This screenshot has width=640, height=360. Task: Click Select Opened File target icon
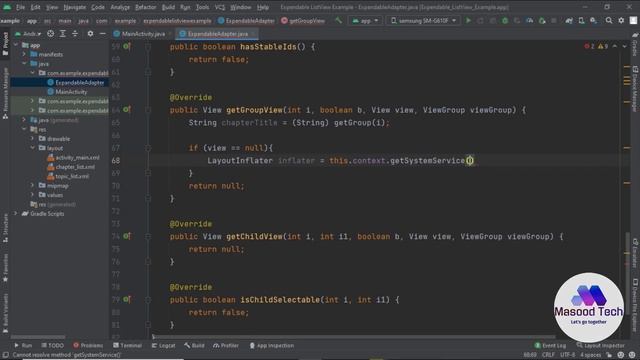coord(50,33)
